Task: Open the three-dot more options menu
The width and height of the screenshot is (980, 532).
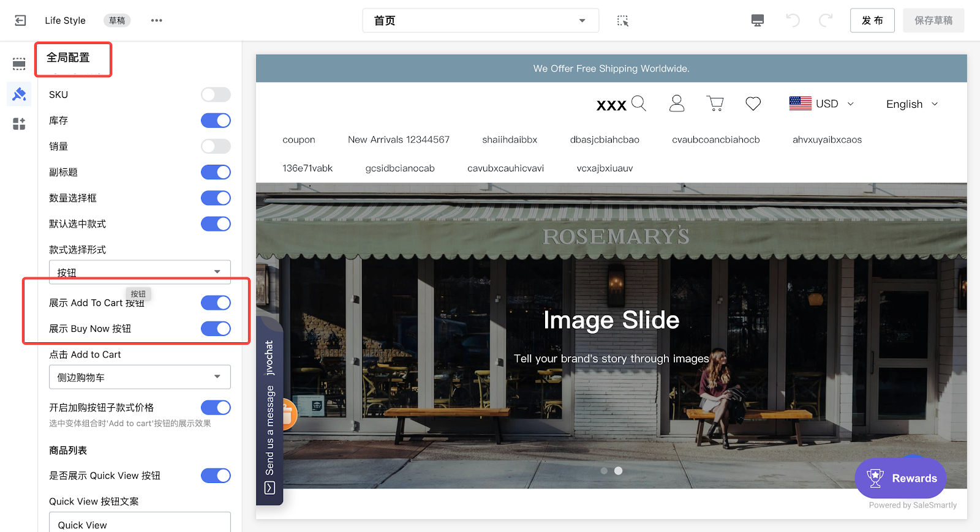Action: (157, 20)
